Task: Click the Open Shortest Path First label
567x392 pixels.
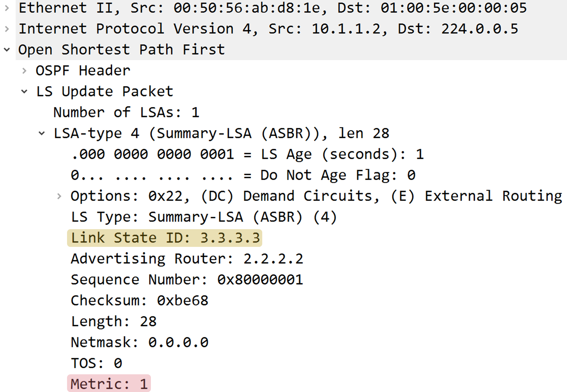Action: (x=122, y=50)
